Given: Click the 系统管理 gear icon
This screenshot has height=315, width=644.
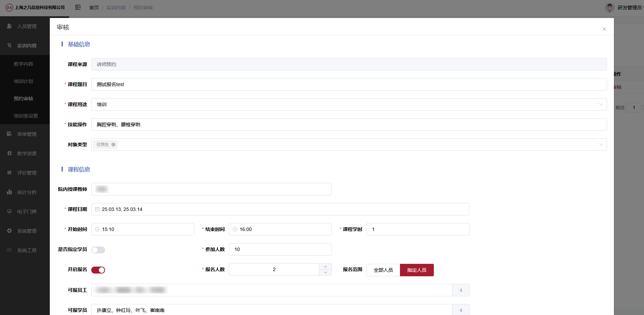Looking at the screenshot, I should coord(9,231).
